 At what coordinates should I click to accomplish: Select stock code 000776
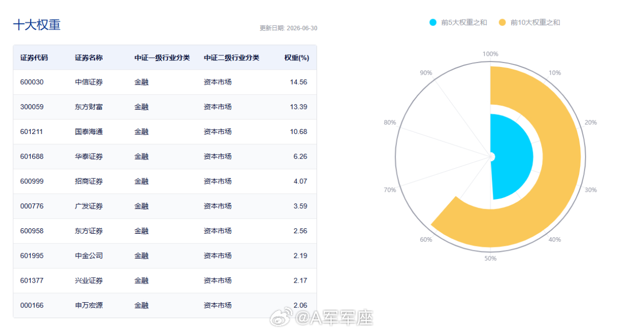click(32, 206)
